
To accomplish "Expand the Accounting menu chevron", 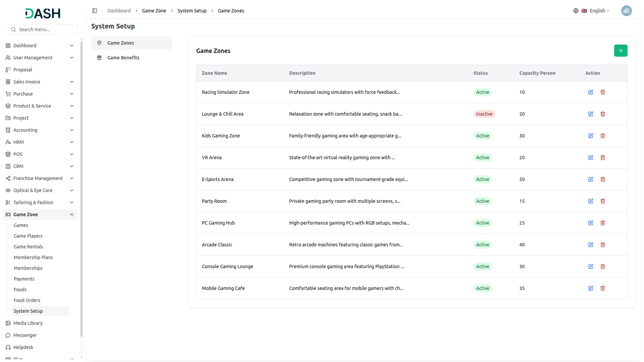I will coord(72,130).
